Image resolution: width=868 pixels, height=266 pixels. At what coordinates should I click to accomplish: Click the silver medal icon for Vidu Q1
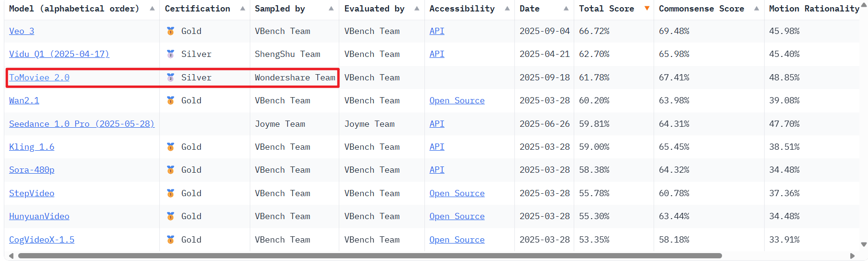(170, 54)
